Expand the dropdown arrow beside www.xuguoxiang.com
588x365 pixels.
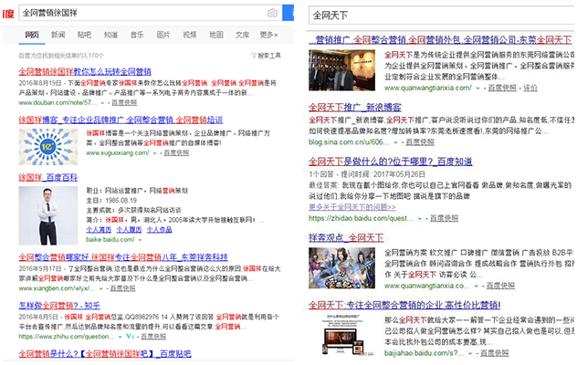tap(154, 153)
